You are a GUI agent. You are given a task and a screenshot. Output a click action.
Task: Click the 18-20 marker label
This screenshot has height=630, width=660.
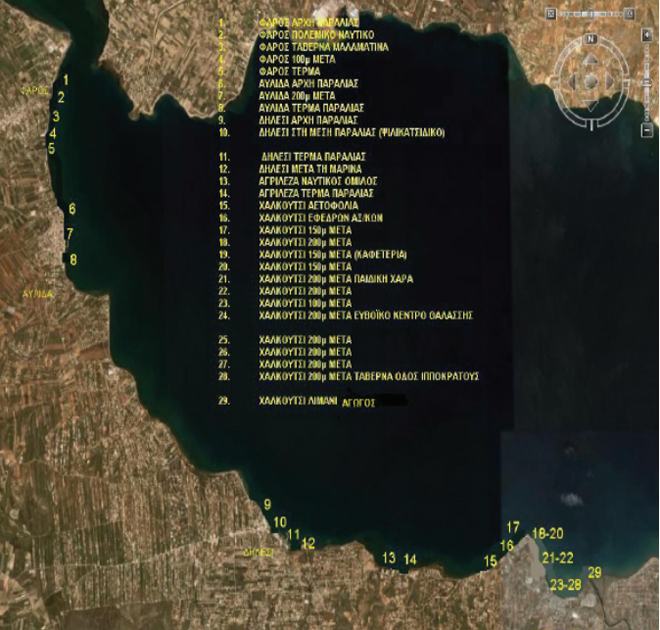click(x=549, y=534)
